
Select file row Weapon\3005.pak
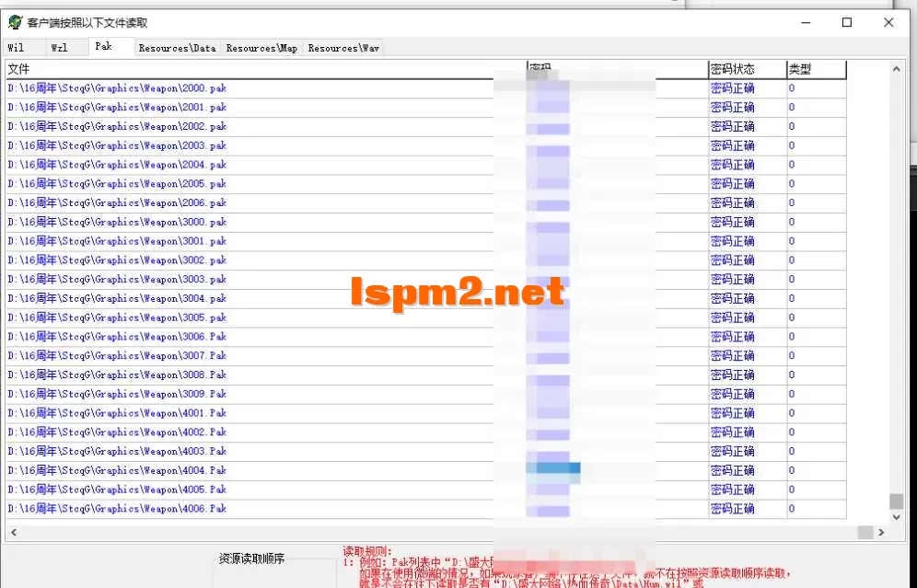pos(425,318)
